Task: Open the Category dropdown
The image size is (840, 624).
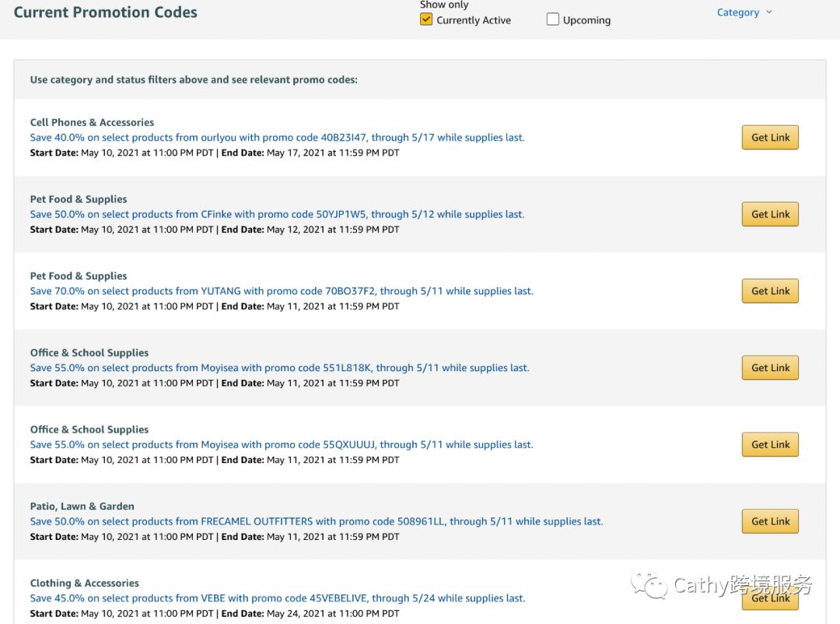Action: pos(744,12)
